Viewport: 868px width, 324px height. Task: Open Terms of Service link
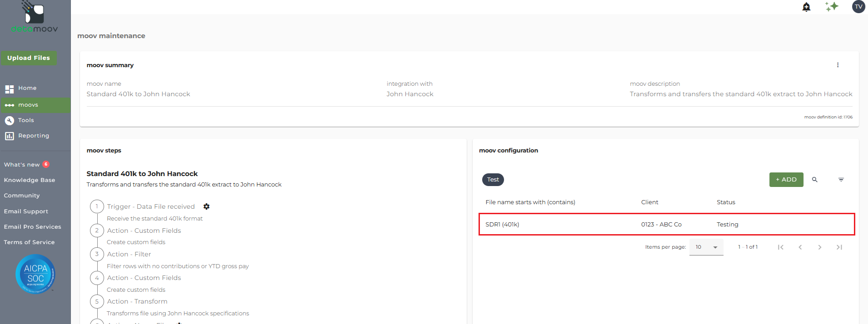click(29, 242)
